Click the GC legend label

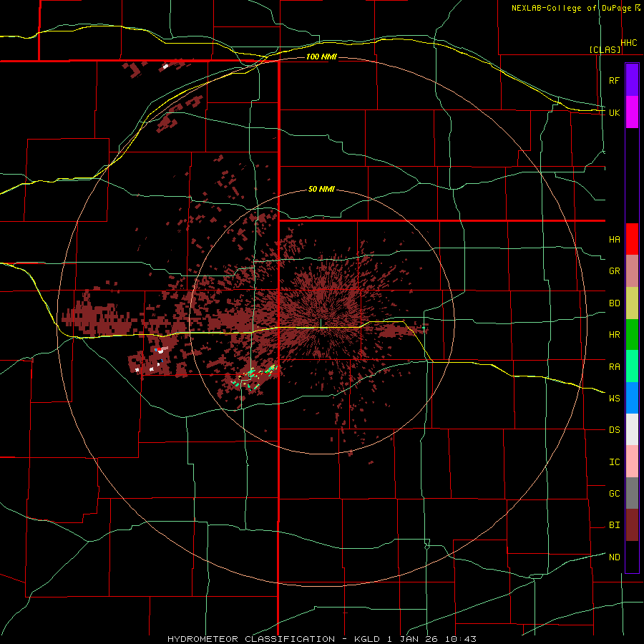click(x=614, y=494)
